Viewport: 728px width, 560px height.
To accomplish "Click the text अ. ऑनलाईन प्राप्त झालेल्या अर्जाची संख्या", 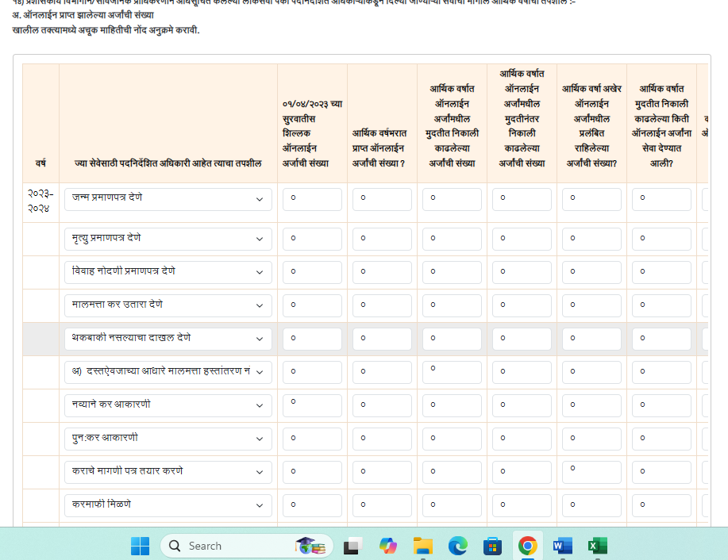I will [x=83, y=15].
